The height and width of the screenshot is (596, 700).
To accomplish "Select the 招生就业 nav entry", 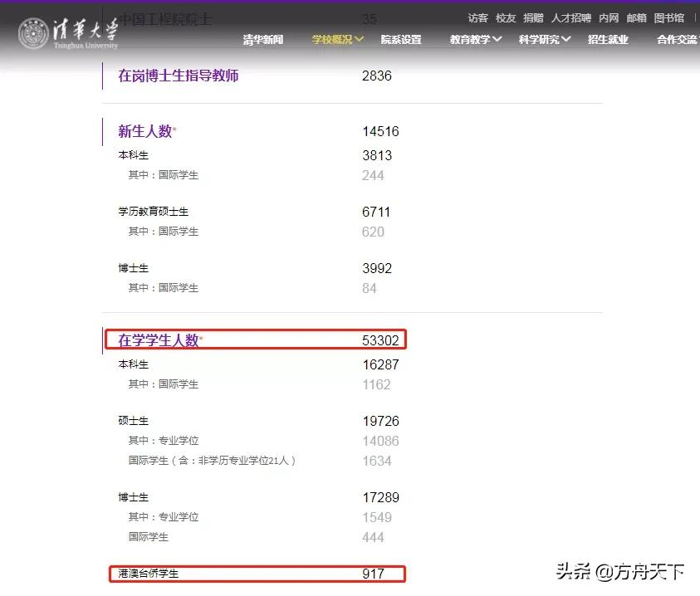I will pos(607,39).
